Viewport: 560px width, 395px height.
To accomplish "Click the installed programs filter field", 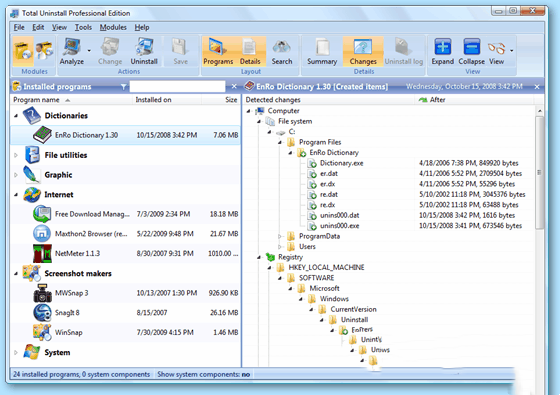I will pyautogui.click(x=177, y=86).
